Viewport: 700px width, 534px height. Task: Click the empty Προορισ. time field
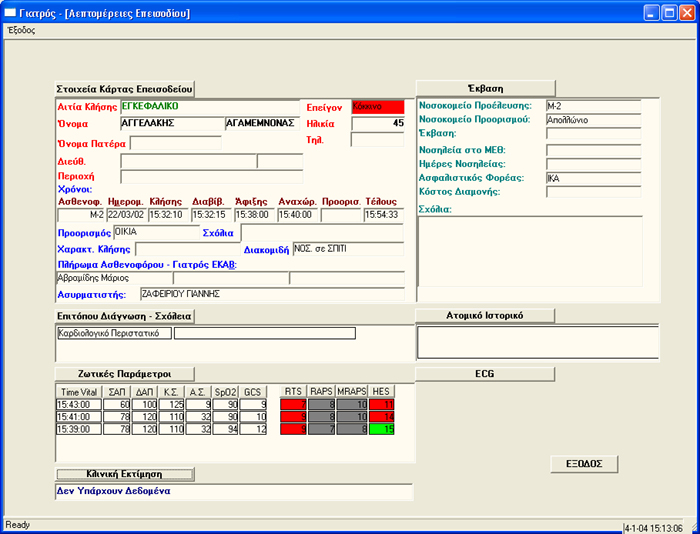341,215
